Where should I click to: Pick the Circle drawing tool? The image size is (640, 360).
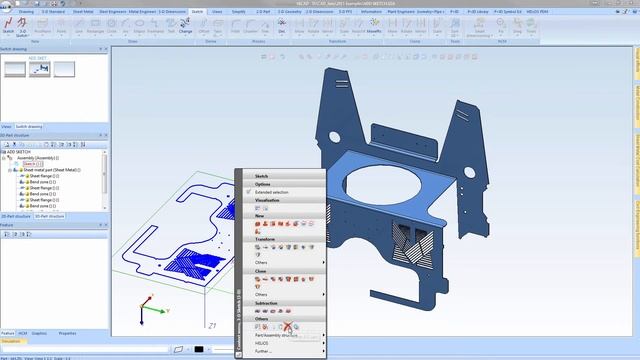(111, 26)
